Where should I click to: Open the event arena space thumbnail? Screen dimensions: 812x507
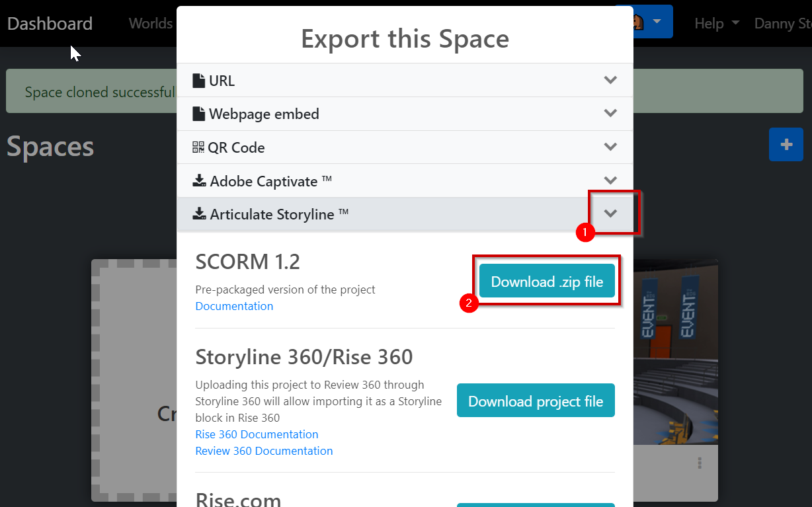coord(675,352)
